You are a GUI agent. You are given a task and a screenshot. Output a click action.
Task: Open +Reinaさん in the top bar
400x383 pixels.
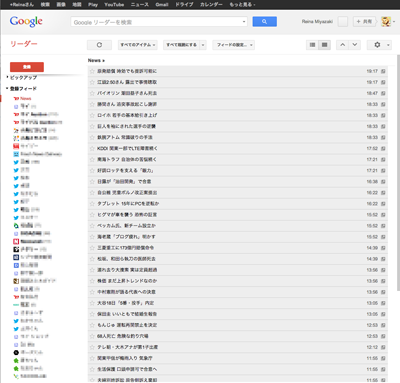[x=22, y=5]
